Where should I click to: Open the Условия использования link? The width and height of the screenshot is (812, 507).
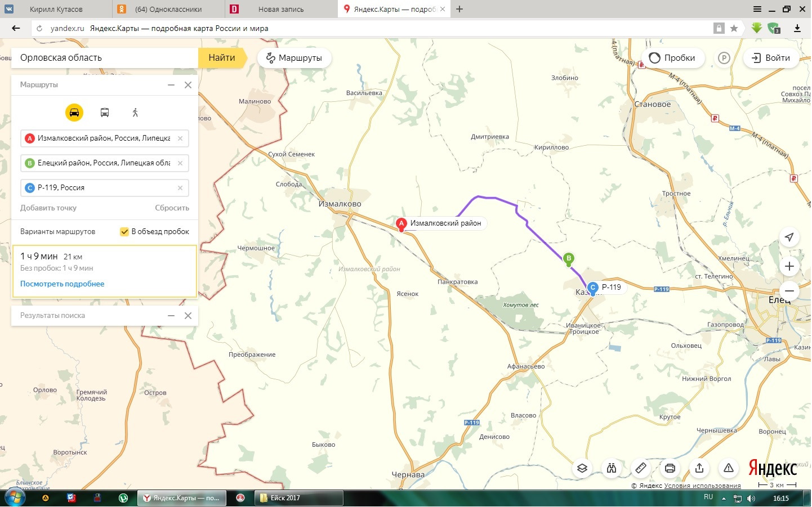(702, 486)
